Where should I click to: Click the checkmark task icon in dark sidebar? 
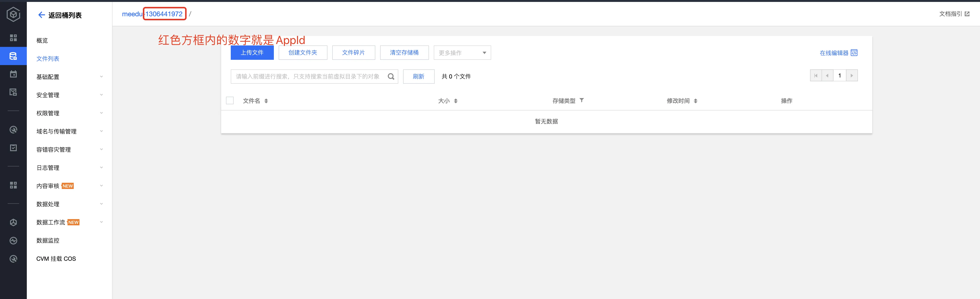[x=13, y=148]
